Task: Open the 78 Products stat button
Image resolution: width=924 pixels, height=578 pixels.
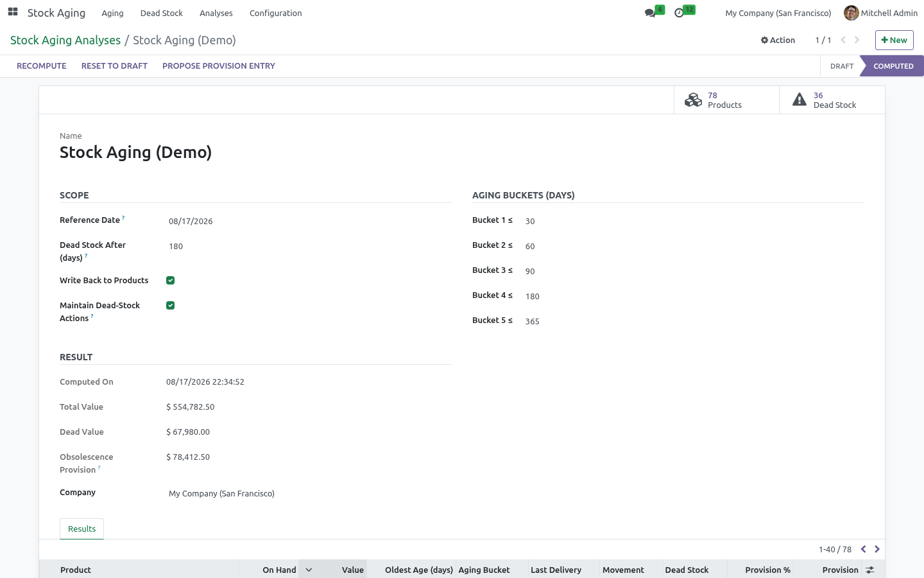Action: [x=726, y=100]
